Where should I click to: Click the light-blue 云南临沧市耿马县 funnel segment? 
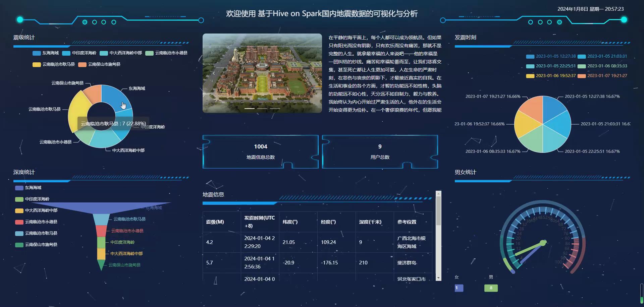pyautogui.click(x=101, y=220)
